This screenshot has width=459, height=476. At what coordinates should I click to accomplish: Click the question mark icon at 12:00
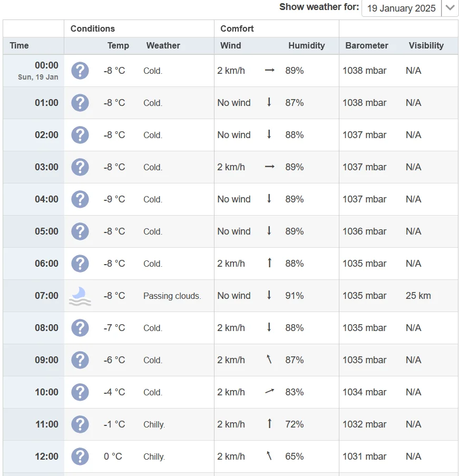80,456
